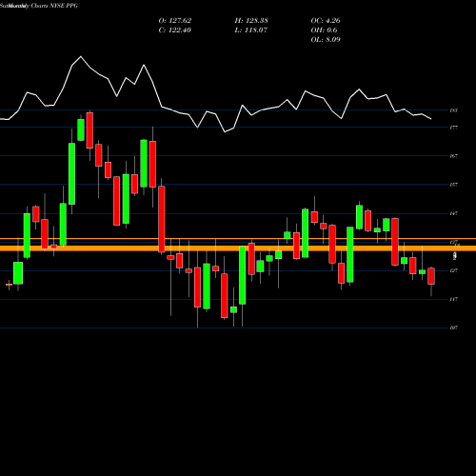Select the 'C: 122.40' close value
This screenshot has width=476, height=476.
(174, 30)
